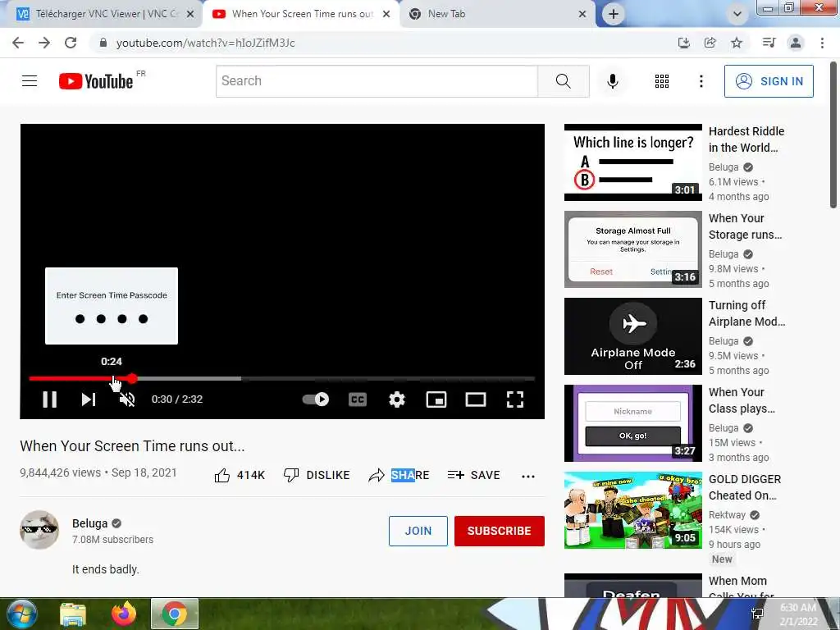Open the Beluga channel avatar

click(x=39, y=530)
